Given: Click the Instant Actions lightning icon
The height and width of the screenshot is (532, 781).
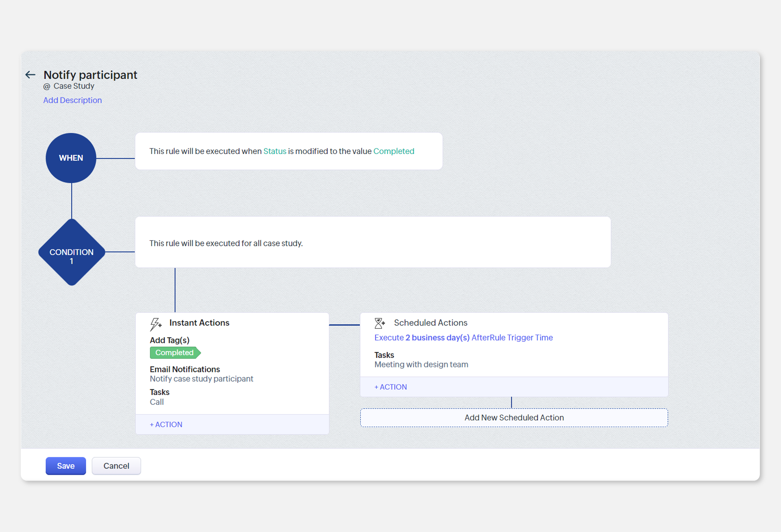Looking at the screenshot, I should coord(155,324).
